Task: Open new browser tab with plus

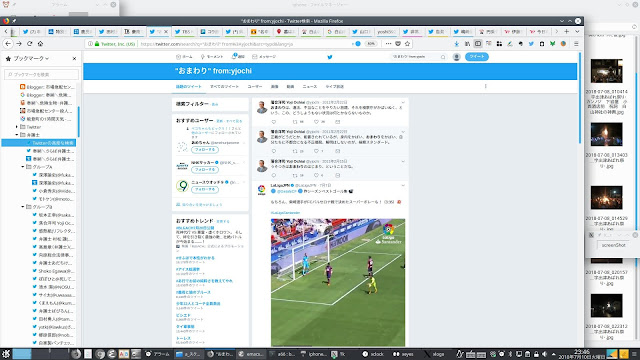Action: point(567,31)
